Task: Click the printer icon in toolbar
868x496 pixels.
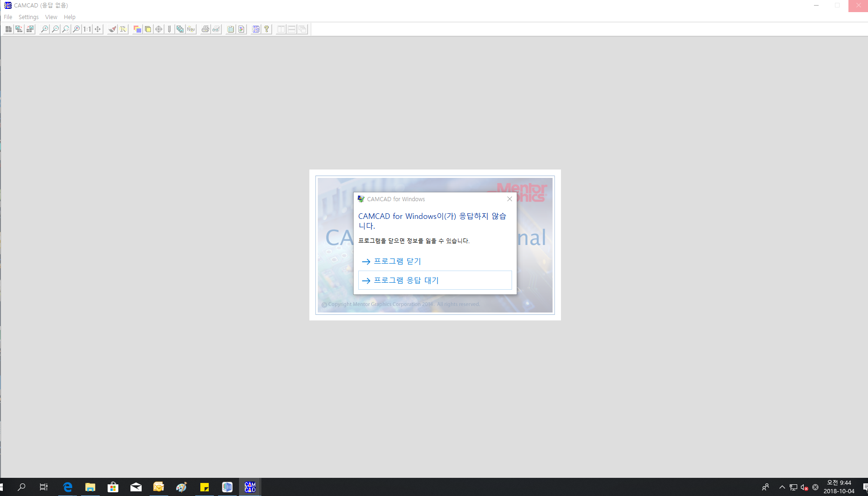Action: tap(205, 29)
